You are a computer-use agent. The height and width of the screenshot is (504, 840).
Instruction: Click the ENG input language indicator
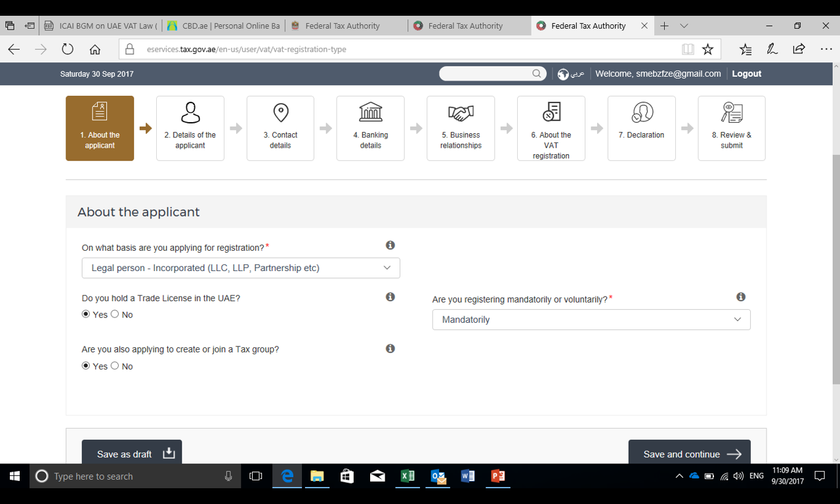(757, 476)
